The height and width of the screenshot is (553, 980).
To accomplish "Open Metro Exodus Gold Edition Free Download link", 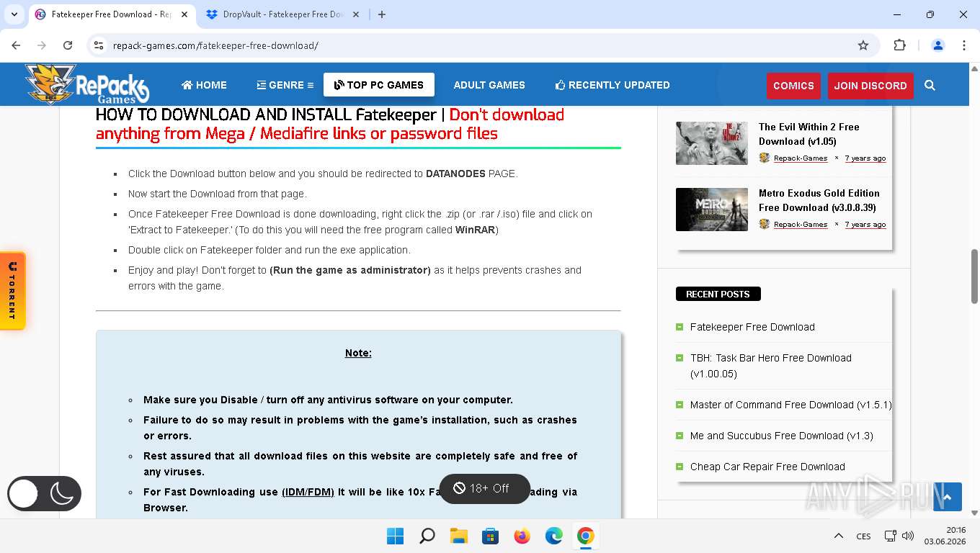I will pos(819,200).
